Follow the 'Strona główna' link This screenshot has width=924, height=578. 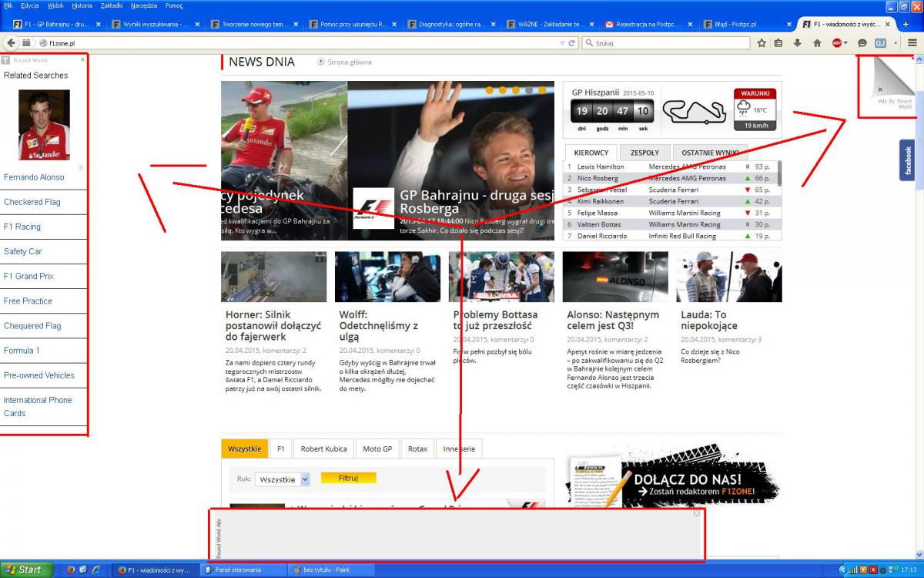(x=350, y=62)
